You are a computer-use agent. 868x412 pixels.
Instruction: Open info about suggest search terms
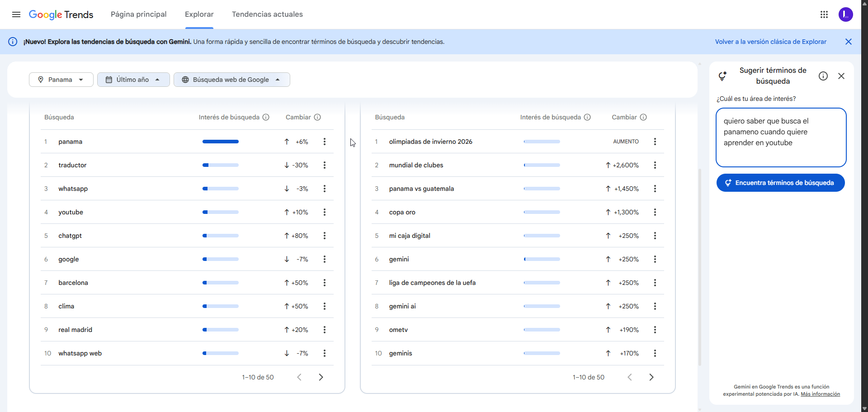coord(823,76)
